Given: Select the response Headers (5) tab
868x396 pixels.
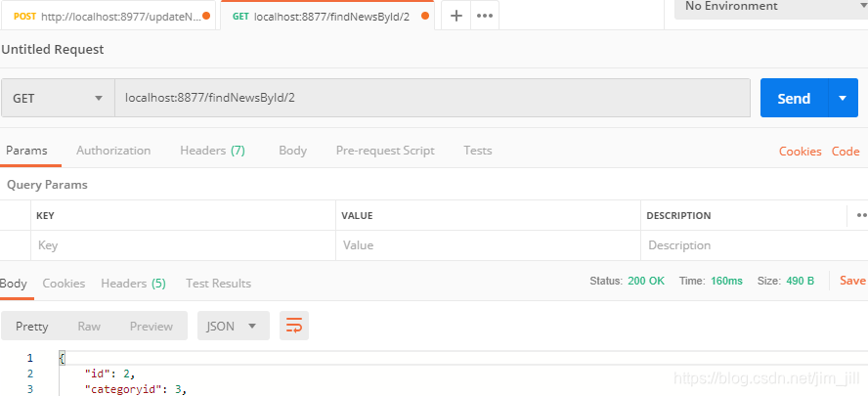Looking at the screenshot, I should click(133, 284).
